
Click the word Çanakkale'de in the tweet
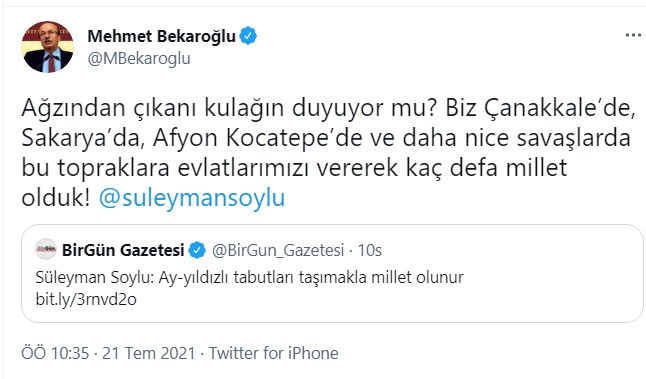(559, 108)
